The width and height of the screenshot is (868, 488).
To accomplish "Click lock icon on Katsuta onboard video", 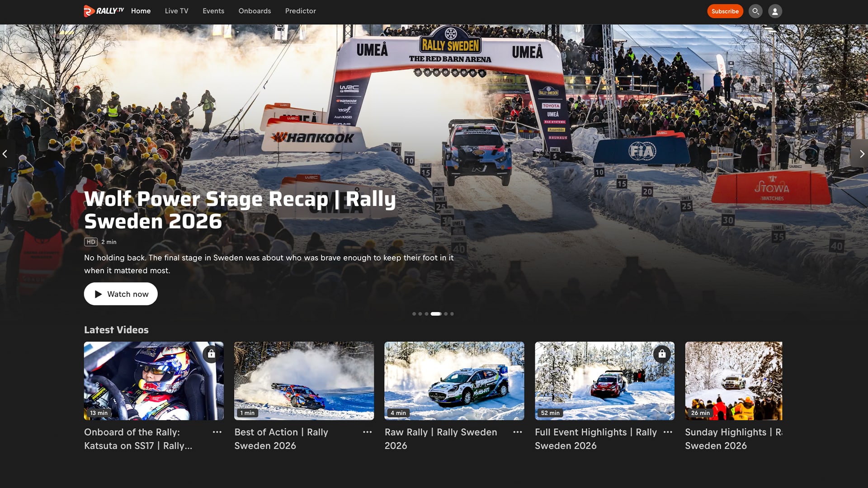I will pos(211,354).
